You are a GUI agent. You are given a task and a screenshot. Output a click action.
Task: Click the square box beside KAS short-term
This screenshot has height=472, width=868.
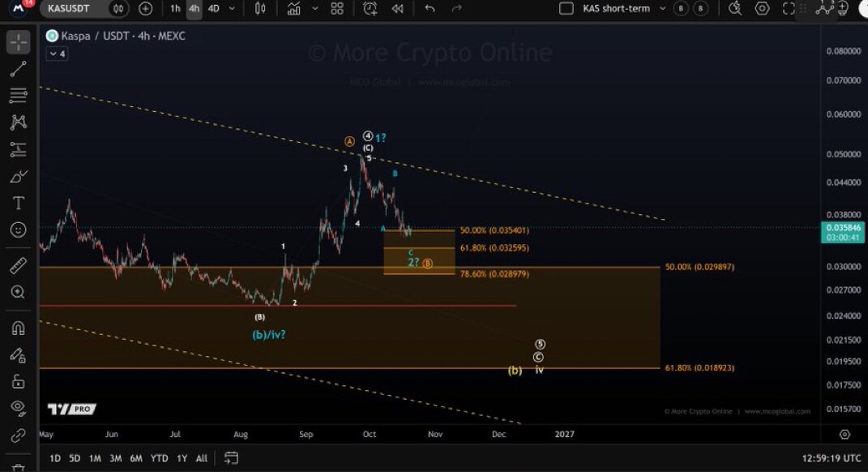point(567,8)
